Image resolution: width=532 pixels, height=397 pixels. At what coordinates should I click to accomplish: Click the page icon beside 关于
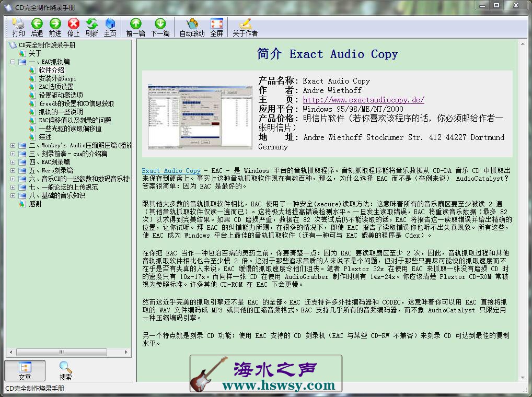pos(22,53)
